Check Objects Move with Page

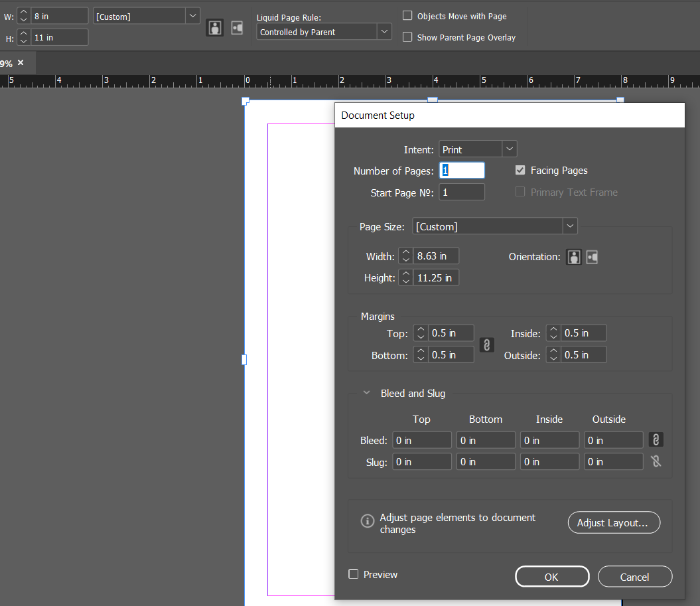(407, 15)
